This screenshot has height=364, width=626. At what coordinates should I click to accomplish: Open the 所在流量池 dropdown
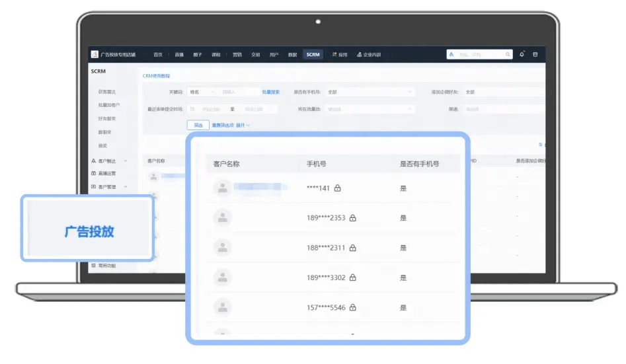coord(370,109)
